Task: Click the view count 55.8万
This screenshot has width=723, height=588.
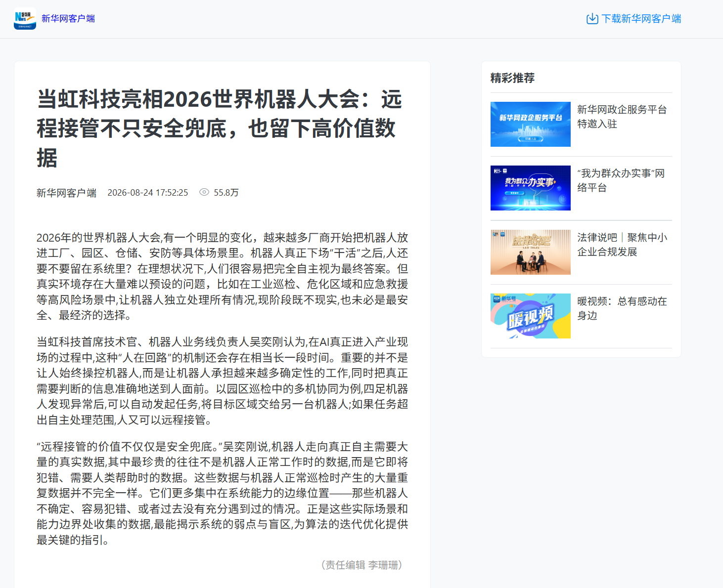Action: [x=226, y=193]
